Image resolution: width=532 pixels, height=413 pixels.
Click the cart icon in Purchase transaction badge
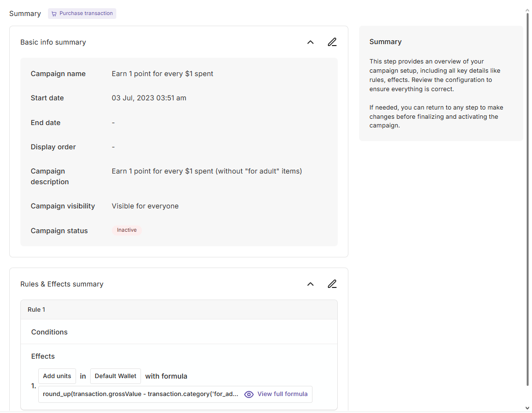tap(54, 14)
